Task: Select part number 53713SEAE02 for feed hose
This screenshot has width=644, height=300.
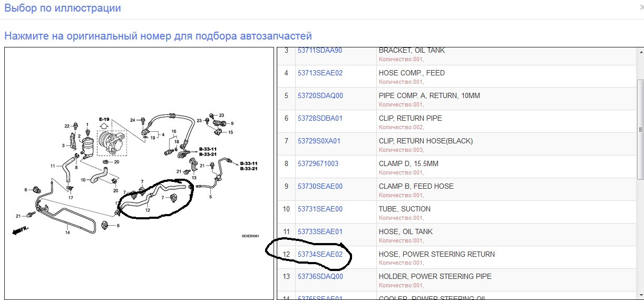Action: pos(320,73)
